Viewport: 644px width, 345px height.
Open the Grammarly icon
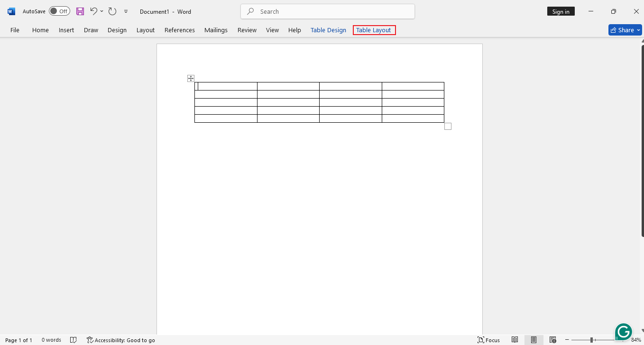pos(623,332)
